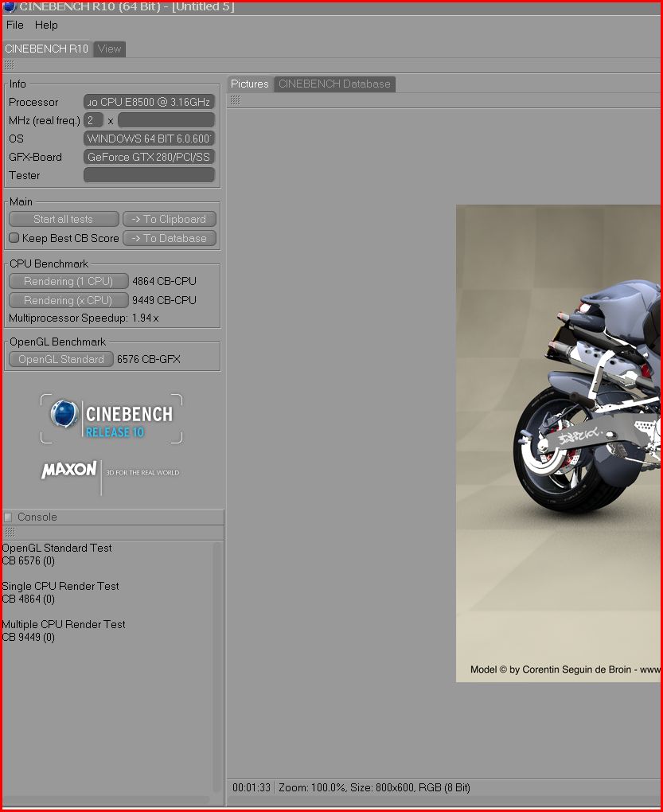Image resolution: width=663 pixels, height=812 pixels.
Task: Click the grip handle below CINEBENCH R10 tab
Action: pyautogui.click(x=10, y=65)
